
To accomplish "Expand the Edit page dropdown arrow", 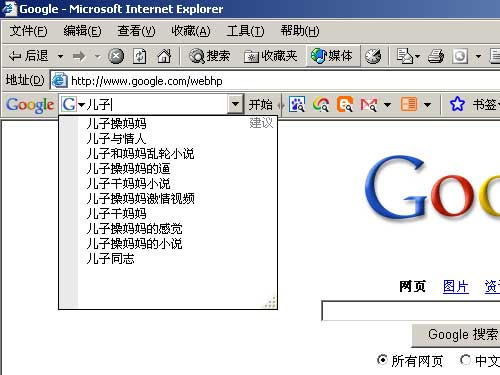I will coord(478,56).
